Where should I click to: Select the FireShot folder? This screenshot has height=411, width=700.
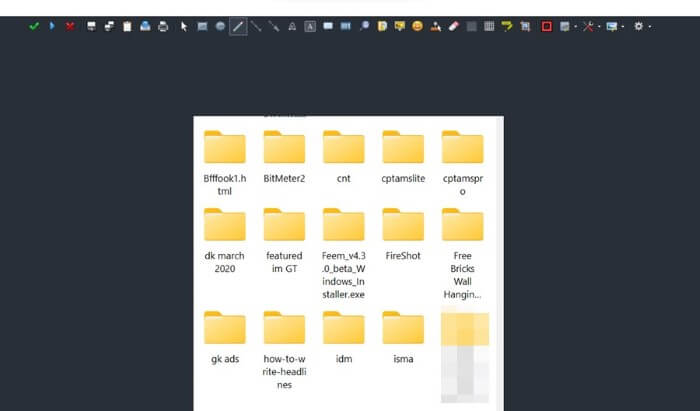[403, 235]
